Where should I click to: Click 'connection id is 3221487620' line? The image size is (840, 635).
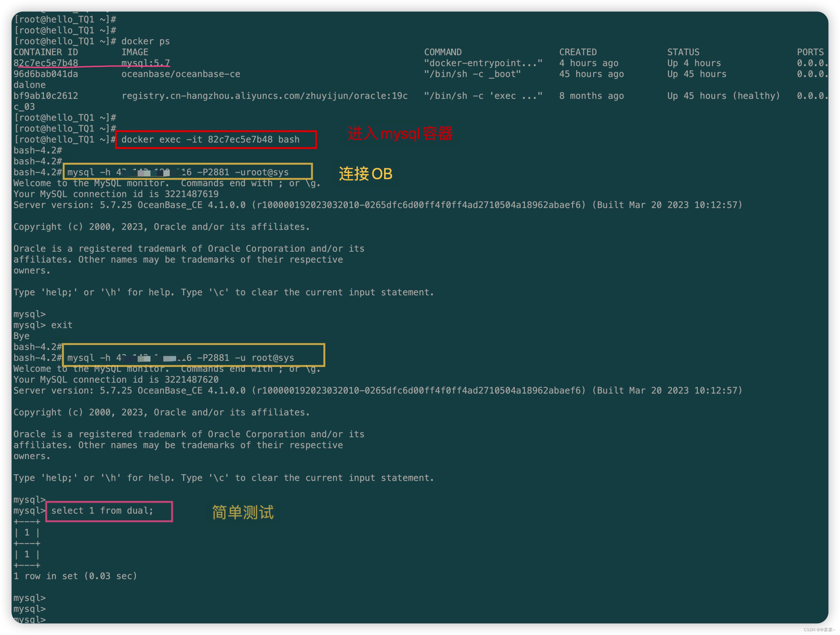point(116,380)
